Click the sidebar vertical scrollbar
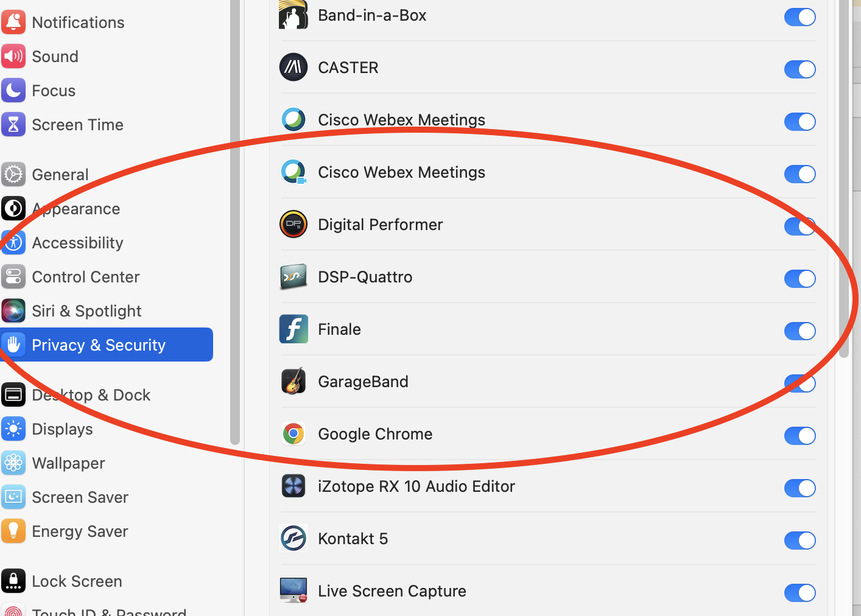Image resolution: width=861 pixels, height=616 pixels. [x=235, y=222]
